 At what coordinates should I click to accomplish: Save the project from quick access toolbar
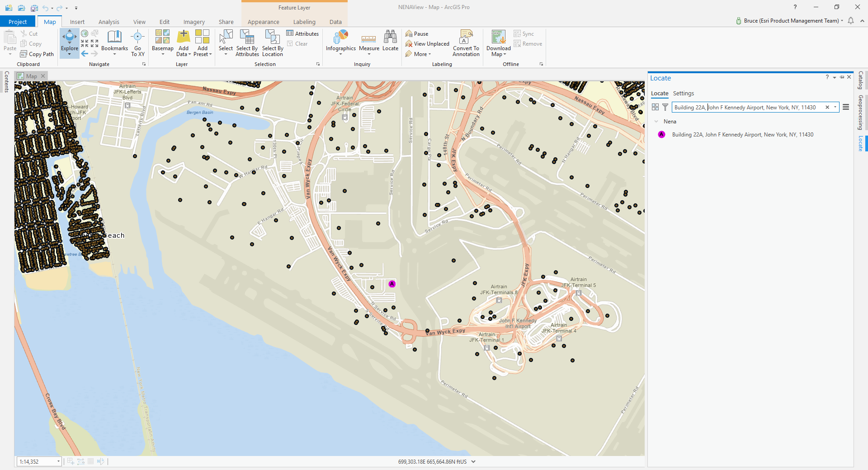34,8
